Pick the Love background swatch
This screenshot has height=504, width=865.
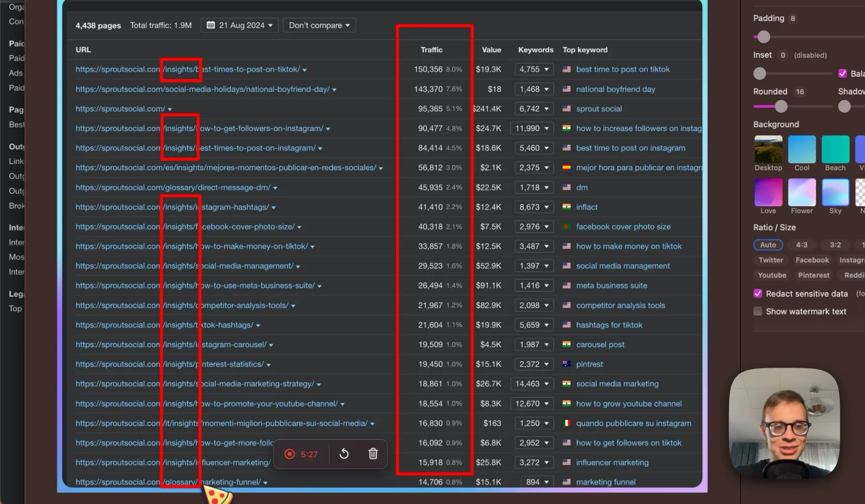click(x=768, y=192)
